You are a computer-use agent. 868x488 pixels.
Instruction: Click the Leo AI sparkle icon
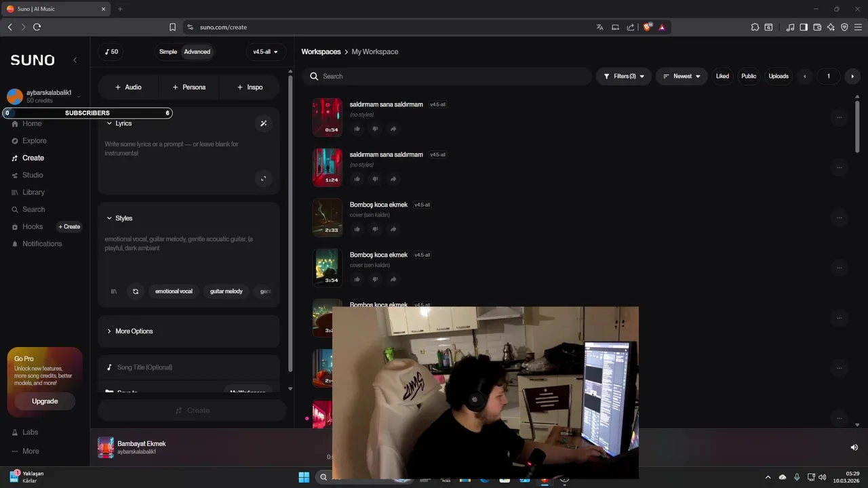pos(831,27)
